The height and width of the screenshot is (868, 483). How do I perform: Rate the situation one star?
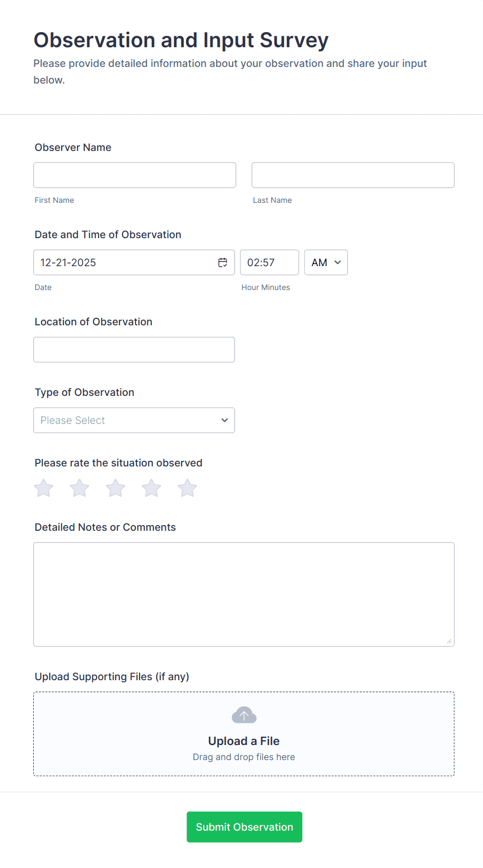(44, 488)
